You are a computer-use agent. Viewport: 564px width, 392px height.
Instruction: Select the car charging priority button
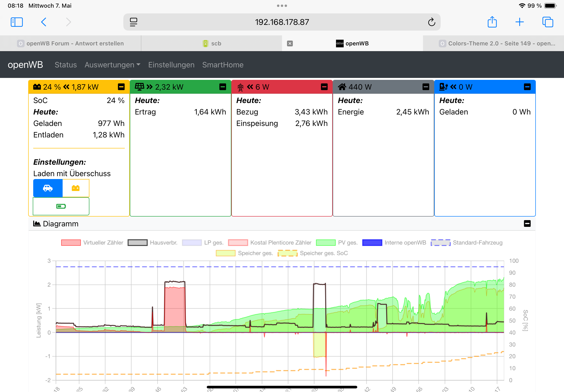[48, 188]
